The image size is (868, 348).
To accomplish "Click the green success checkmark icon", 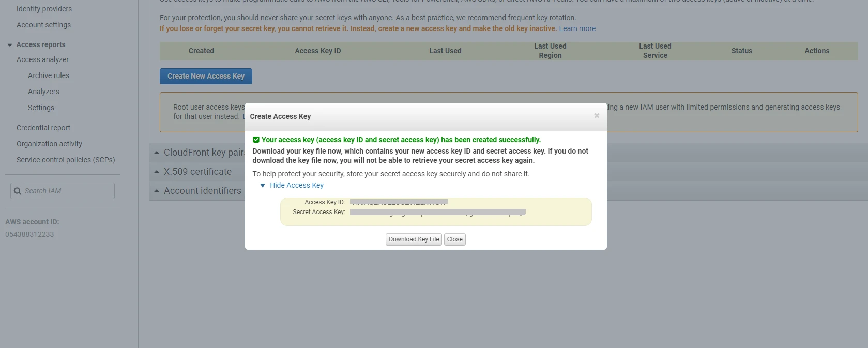I will 256,140.
